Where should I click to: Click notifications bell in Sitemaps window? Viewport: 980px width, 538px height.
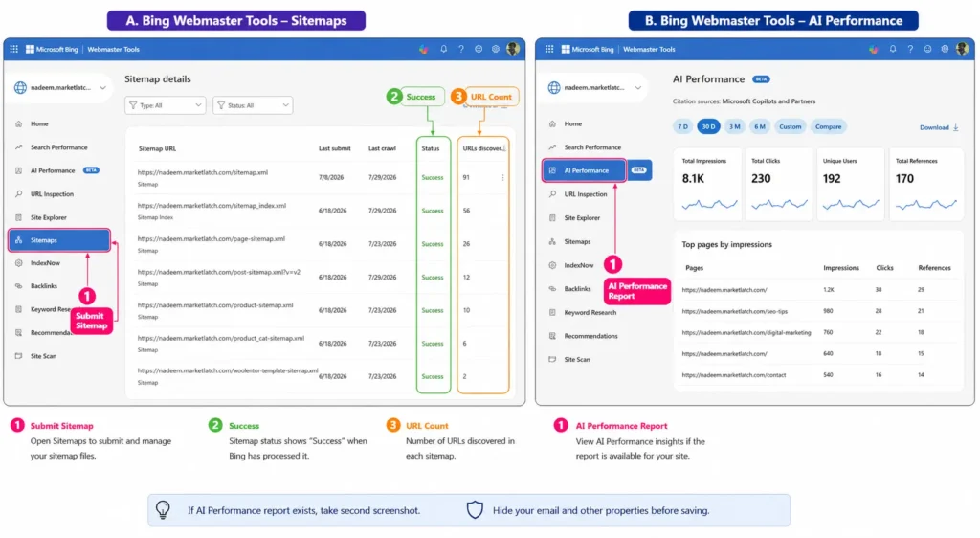tap(444, 49)
